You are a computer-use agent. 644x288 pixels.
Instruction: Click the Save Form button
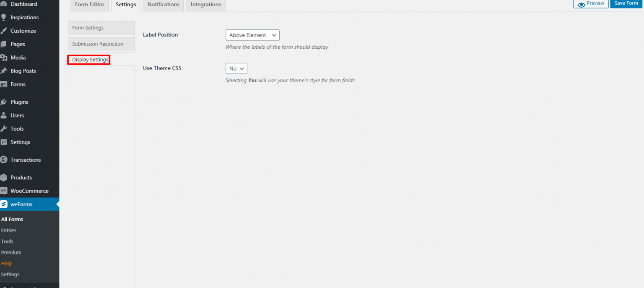626,3
